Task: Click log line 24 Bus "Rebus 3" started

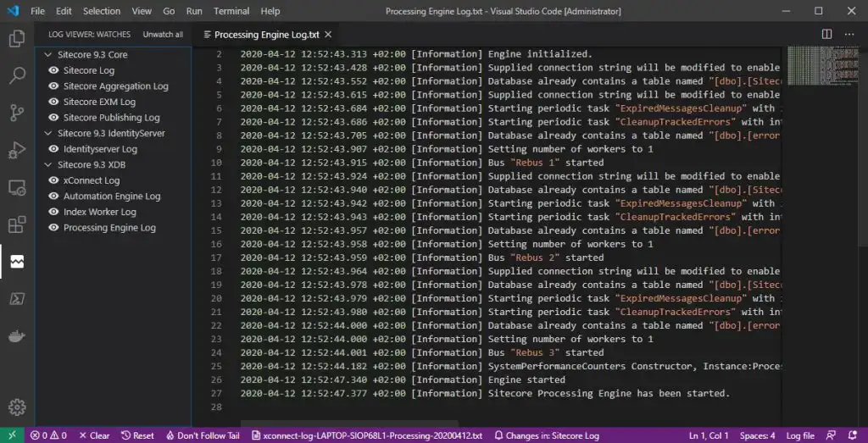Action: 545,353
